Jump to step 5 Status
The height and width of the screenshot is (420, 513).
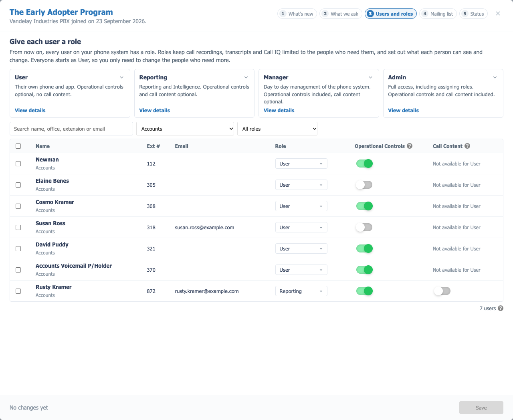(x=473, y=14)
